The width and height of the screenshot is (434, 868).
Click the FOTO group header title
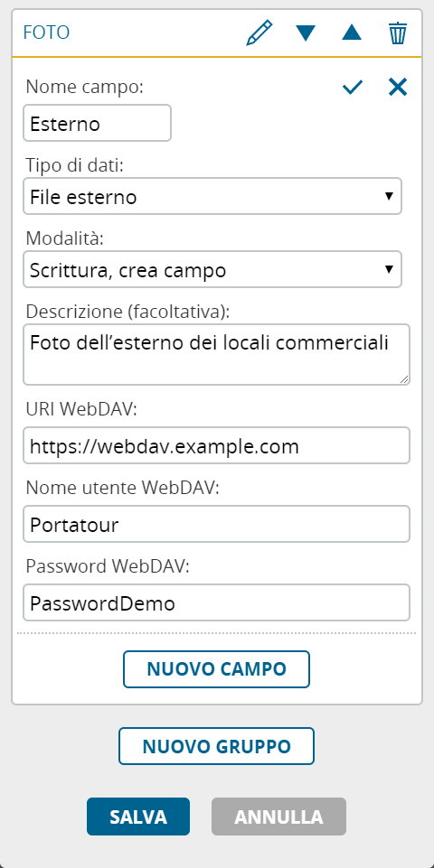pyautogui.click(x=46, y=33)
